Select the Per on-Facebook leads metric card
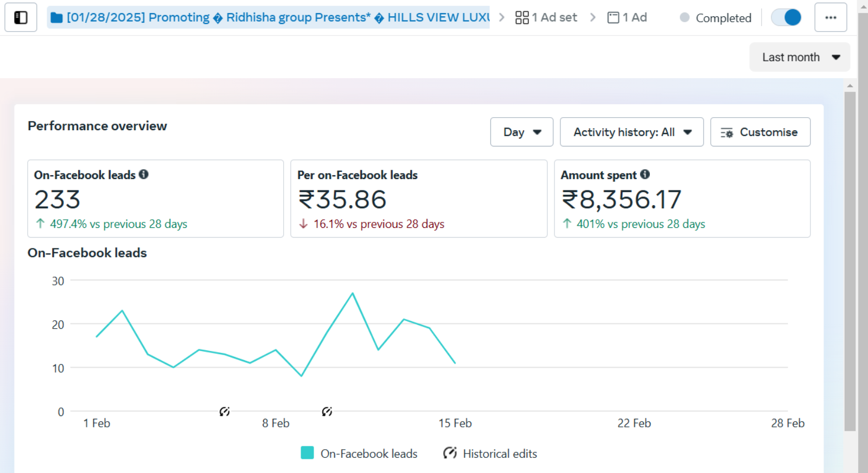Screen dimensions: 868x473 point(418,199)
